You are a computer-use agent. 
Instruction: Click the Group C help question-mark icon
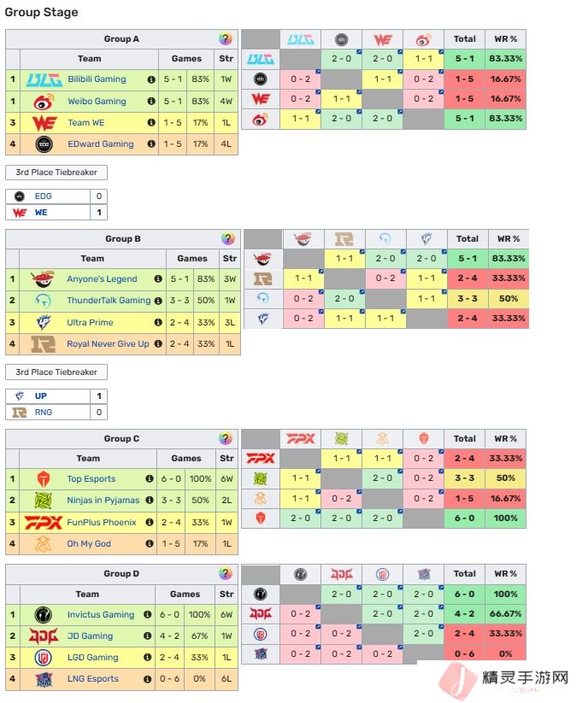click(x=226, y=439)
